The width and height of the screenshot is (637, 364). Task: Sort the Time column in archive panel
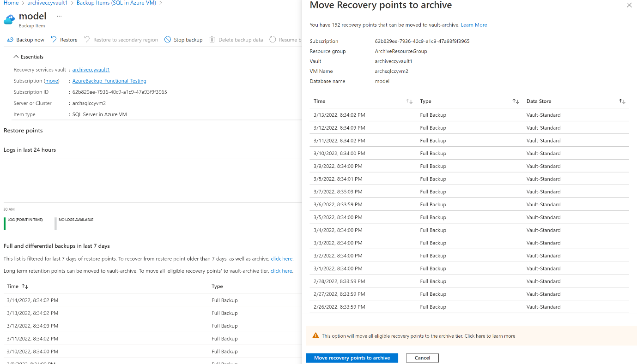tap(409, 101)
